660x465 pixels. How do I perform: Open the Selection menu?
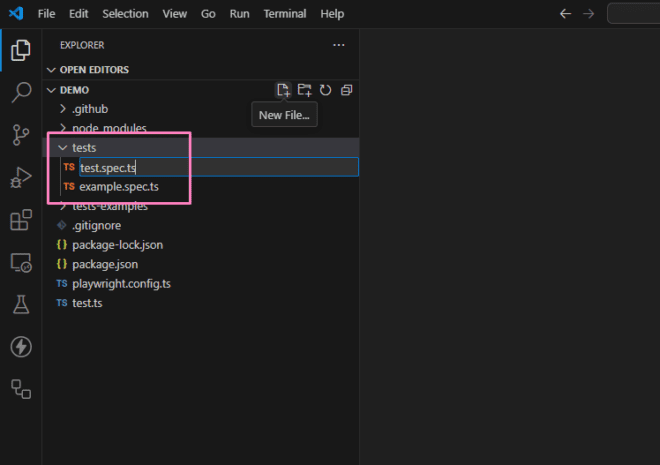[x=125, y=14]
